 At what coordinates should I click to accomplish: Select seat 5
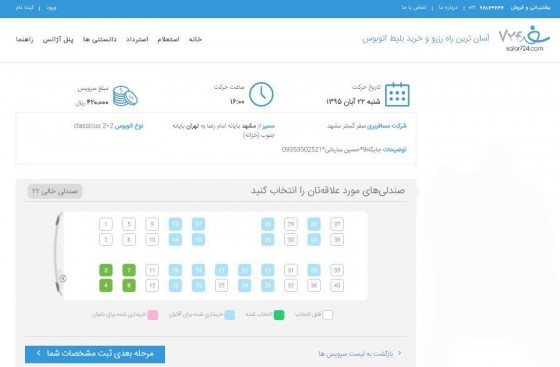pos(129,224)
